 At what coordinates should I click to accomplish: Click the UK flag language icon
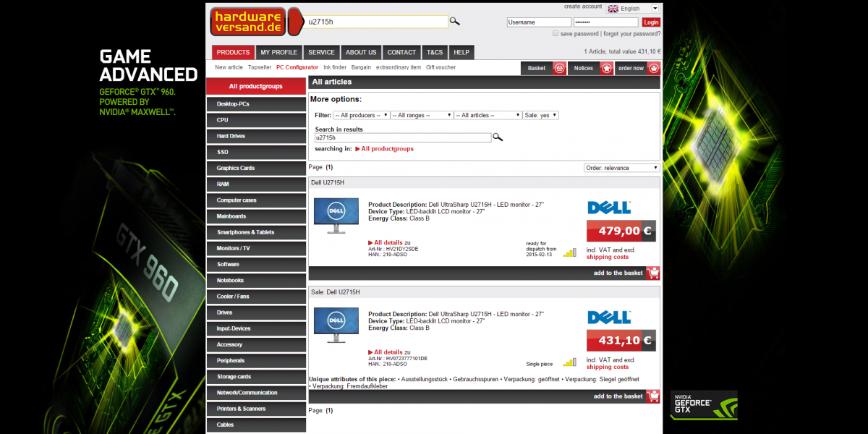613,9
